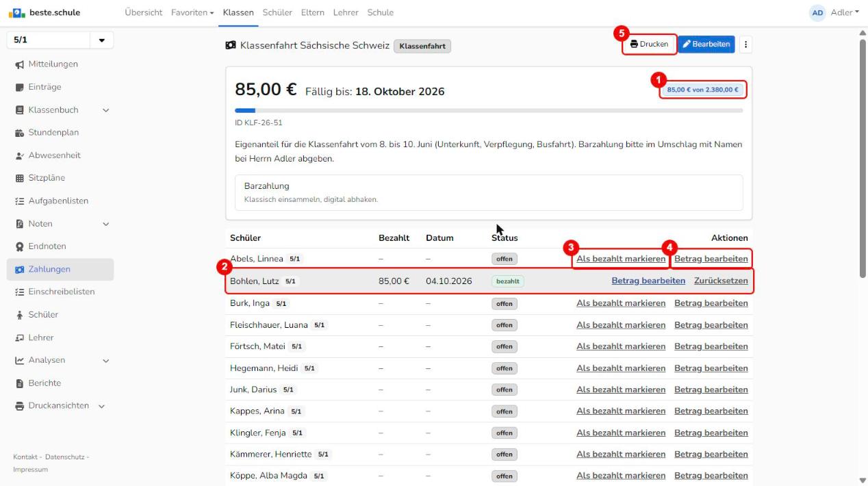This screenshot has height=486, width=868.
Task: Click the Aufgabenlisten sidebar icon
Action: tap(18, 201)
